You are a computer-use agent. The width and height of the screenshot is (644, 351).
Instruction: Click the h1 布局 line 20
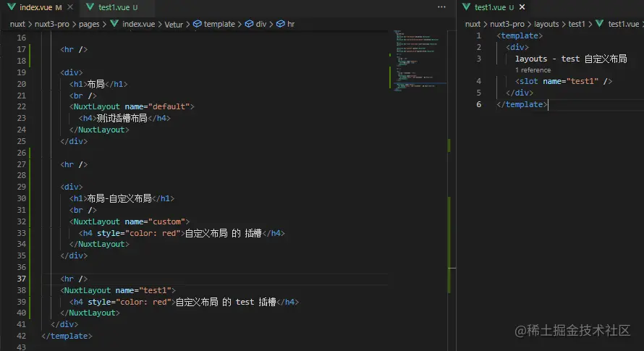pyautogui.click(x=98, y=84)
